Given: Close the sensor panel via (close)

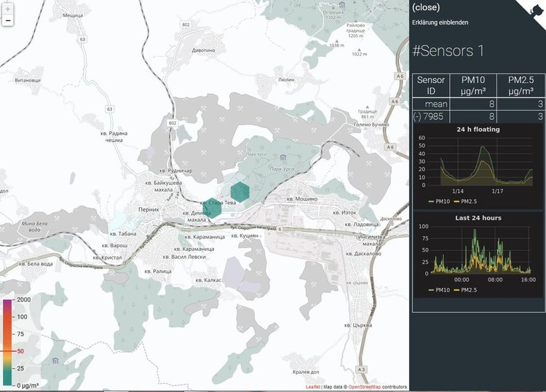Looking at the screenshot, I should (x=426, y=7).
